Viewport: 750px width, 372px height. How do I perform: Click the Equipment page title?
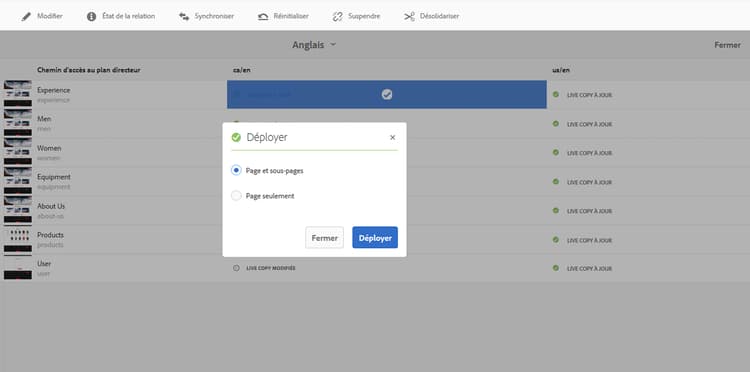[54, 177]
